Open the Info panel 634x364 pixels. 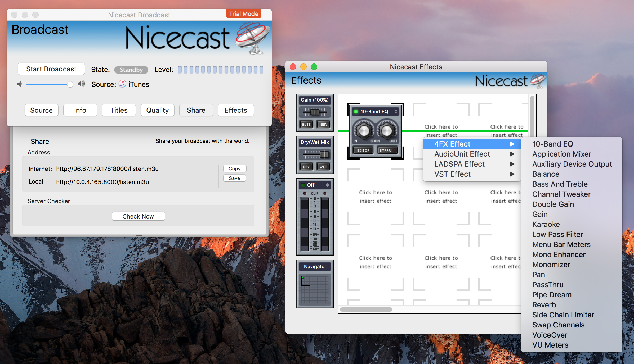point(80,110)
